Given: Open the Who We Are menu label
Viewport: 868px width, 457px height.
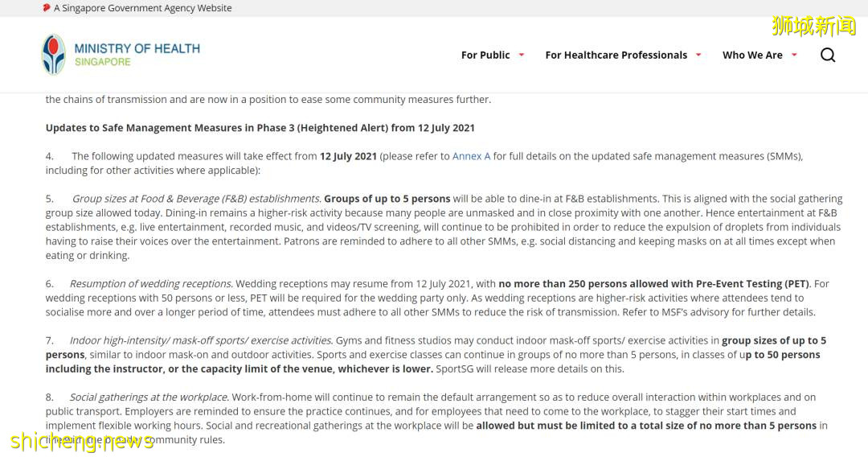Looking at the screenshot, I should [752, 55].
